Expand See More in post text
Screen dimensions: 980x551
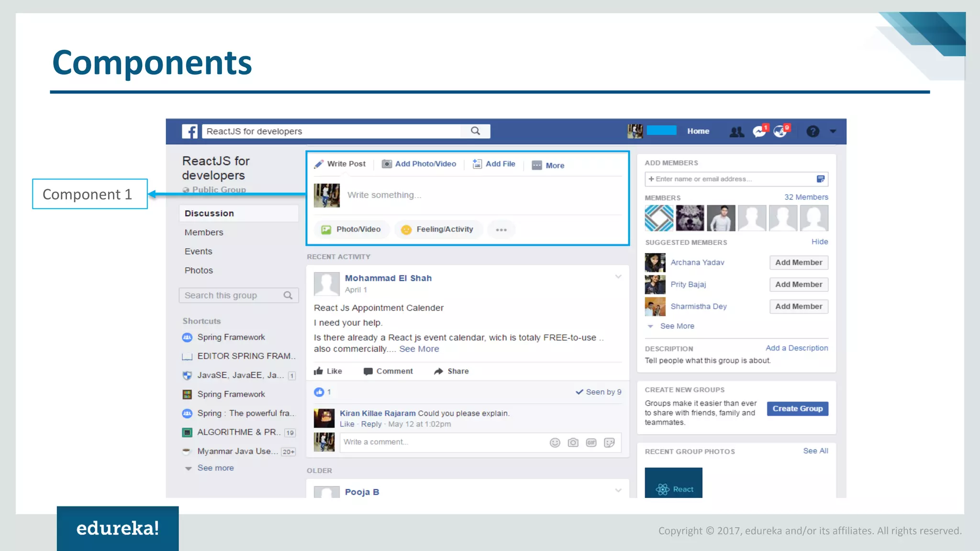coord(419,349)
